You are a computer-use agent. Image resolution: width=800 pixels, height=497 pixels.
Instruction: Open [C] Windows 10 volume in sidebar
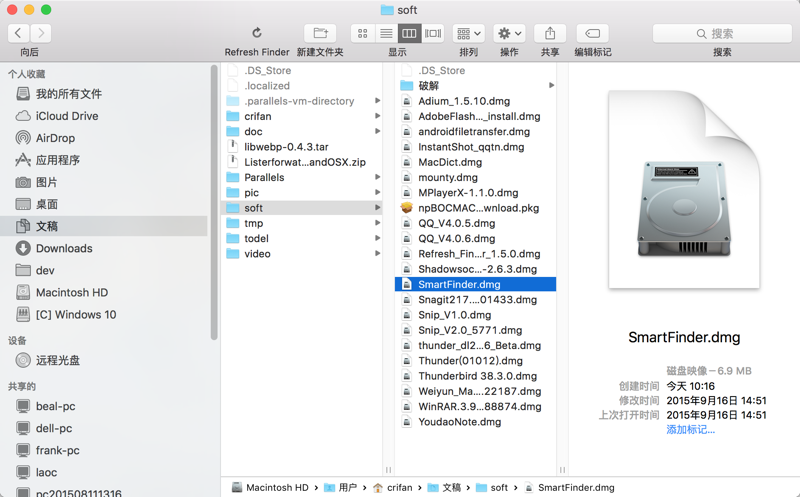point(105,314)
